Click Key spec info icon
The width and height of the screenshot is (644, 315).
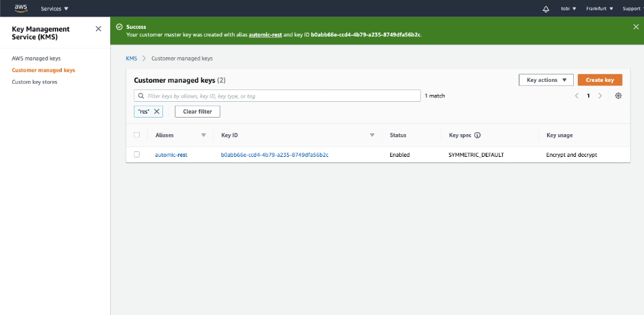[x=477, y=135]
